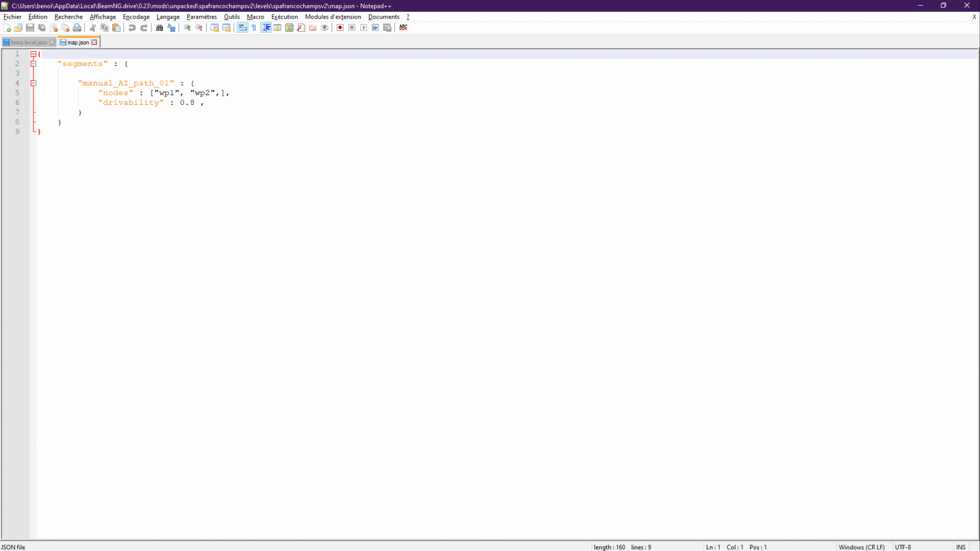Start macro recording with the red dot

tap(340, 28)
